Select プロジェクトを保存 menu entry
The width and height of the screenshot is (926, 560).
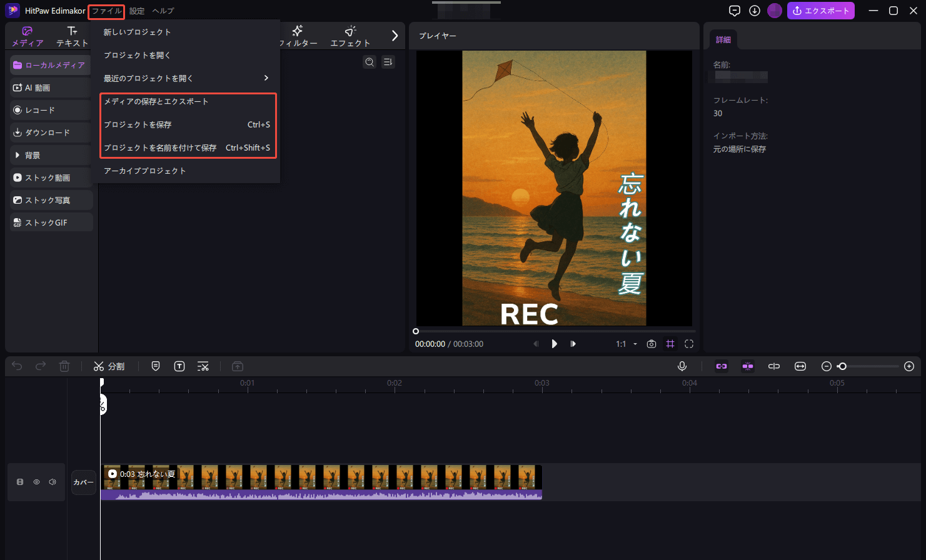187,124
